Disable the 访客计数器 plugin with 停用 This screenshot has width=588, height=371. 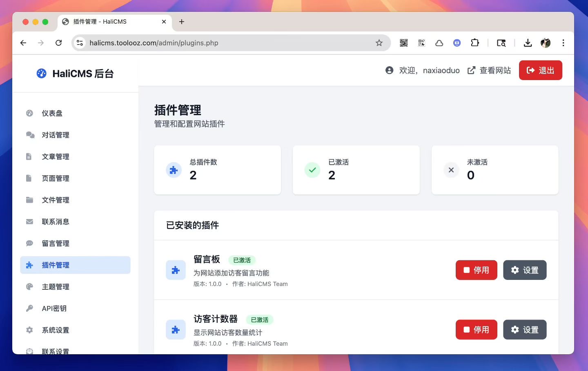(476, 330)
